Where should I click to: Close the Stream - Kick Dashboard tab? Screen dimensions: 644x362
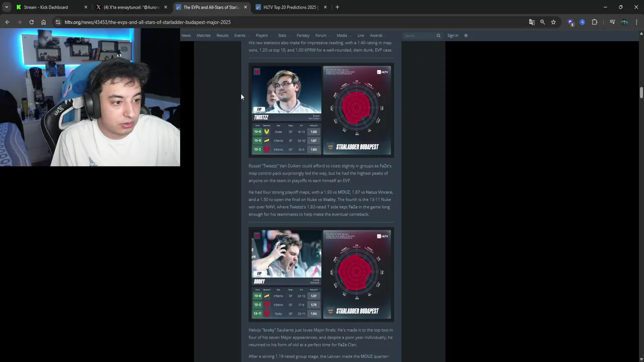pos(86,7)
